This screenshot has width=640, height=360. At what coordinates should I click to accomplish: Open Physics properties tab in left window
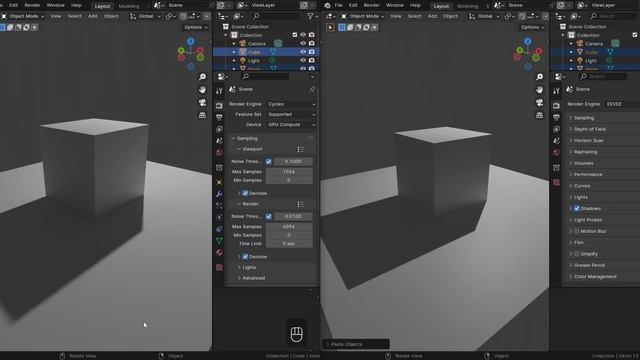219,217
